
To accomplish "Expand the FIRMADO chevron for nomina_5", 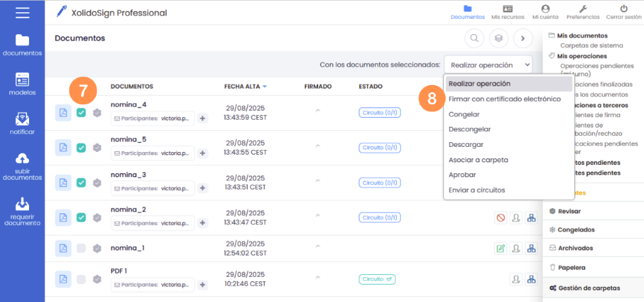I will [317, 146].
